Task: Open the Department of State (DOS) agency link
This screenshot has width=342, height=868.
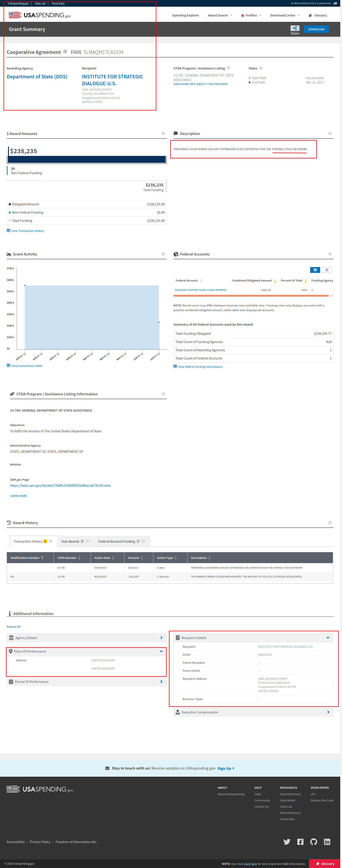Action: click(37, 77)
